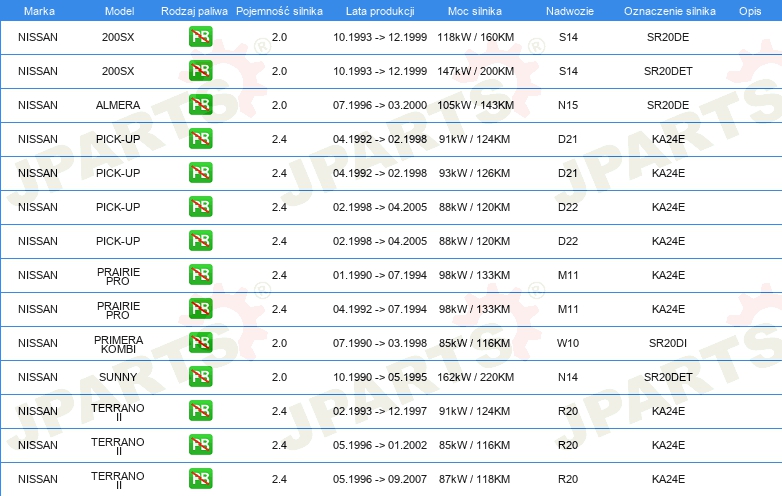This screenshot has width=782, height=496.
Task: Select the fuel icon in the 87kW TERRANO II row
Action: [x=200, y=479]
